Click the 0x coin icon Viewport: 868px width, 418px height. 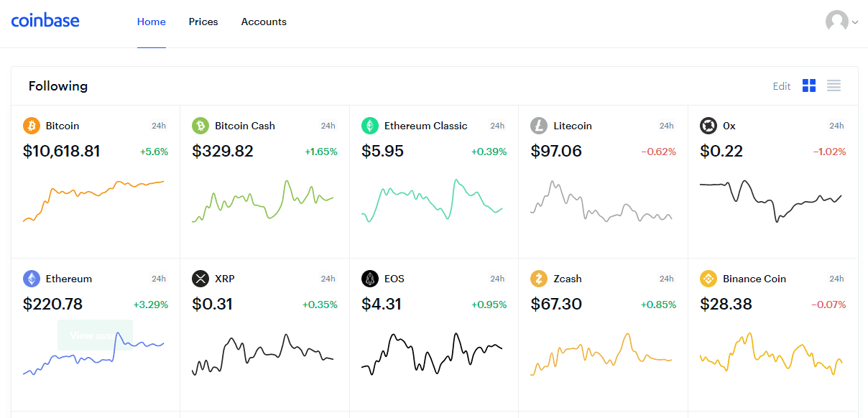(x=708, y=126)
